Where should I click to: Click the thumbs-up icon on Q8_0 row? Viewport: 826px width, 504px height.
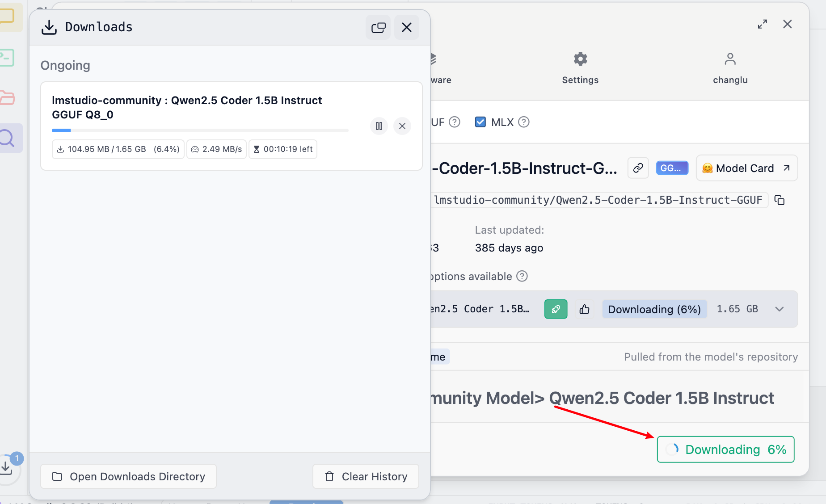coord(585,309)
